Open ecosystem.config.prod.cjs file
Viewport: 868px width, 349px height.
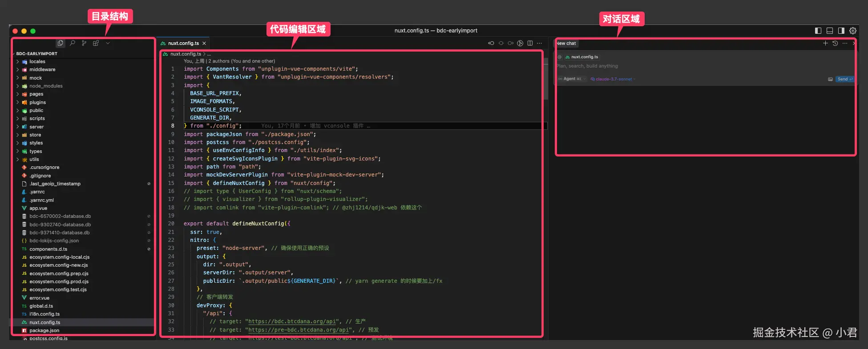pyautogui.click(x=59, y=281)
